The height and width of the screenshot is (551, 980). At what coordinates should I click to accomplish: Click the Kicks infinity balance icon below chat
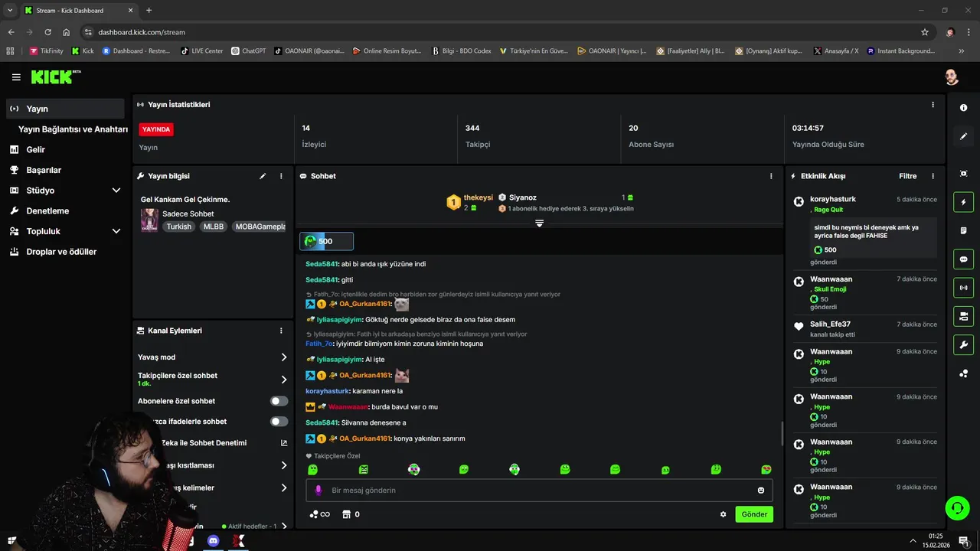pos(319,514)
